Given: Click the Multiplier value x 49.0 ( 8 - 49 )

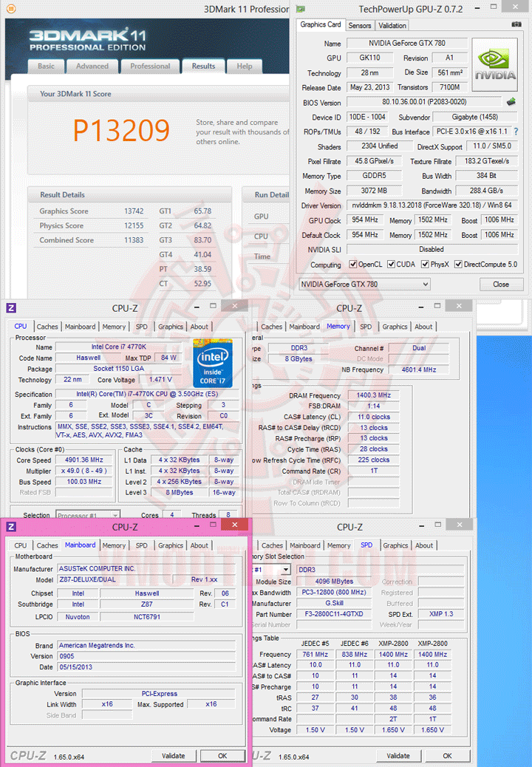Looking at the screenshot, I should (84, 471).
